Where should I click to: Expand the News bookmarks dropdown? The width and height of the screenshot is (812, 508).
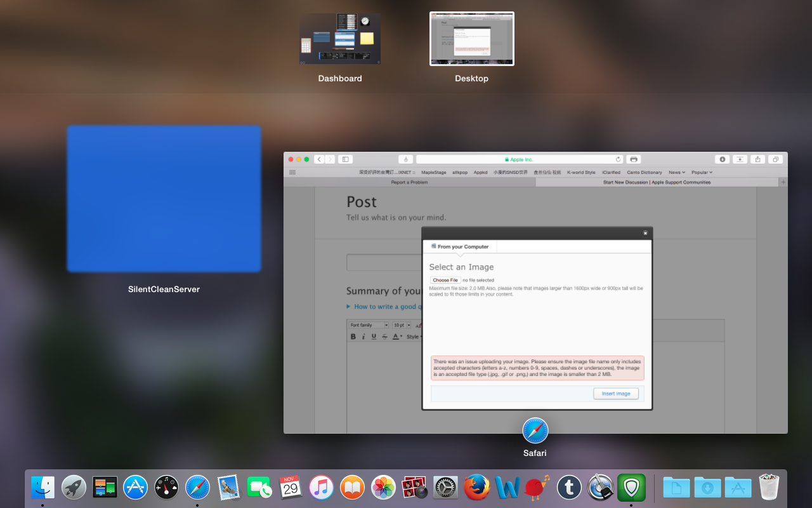coord(676,172)
